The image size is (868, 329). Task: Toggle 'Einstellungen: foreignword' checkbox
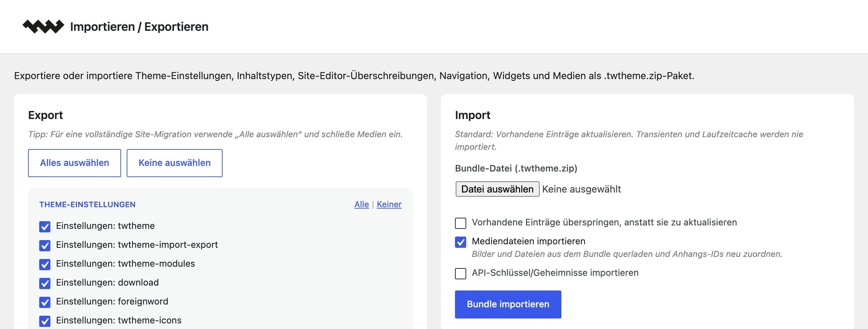coord(45,302)
